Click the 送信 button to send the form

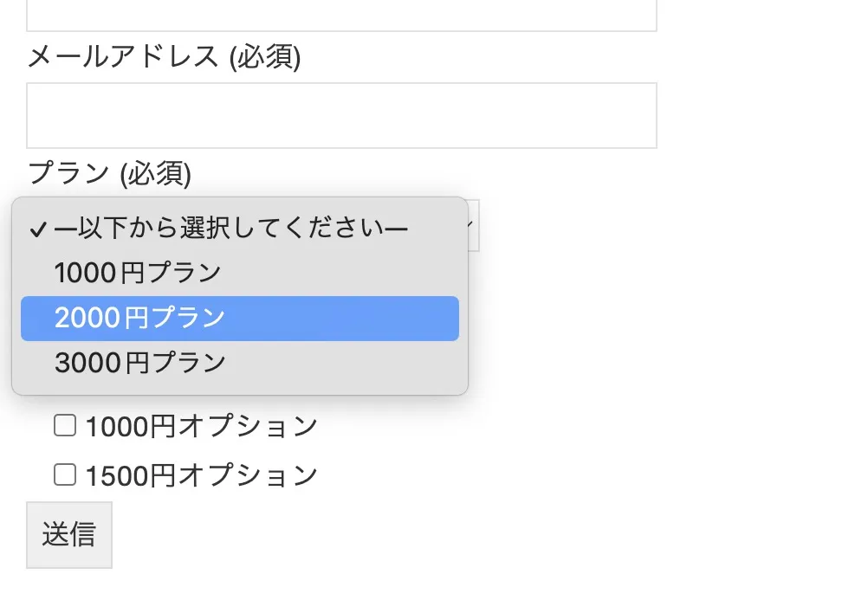pos(69,534)
